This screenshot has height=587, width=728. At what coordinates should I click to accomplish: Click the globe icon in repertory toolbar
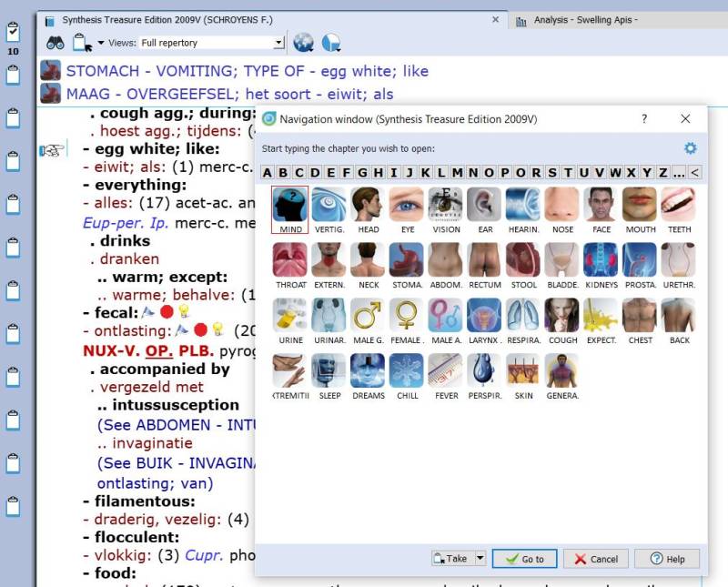(304, 43)
